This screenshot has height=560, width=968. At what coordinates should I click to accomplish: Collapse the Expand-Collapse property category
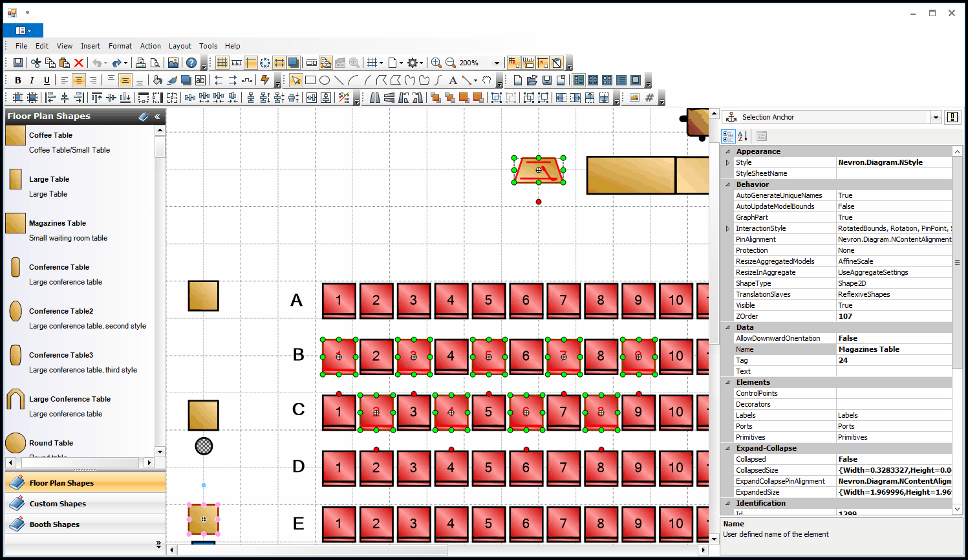pos(727,448)
